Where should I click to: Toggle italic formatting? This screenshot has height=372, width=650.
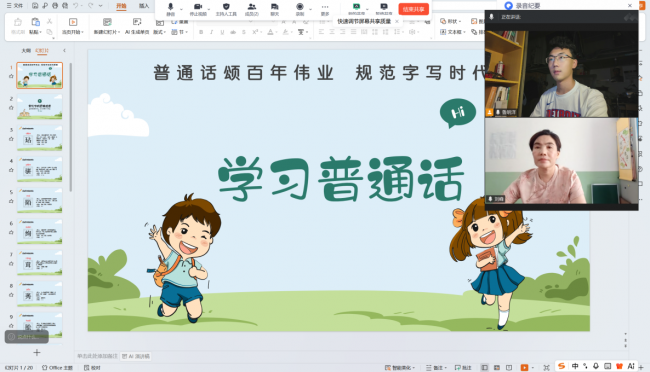tap(211, 32)
